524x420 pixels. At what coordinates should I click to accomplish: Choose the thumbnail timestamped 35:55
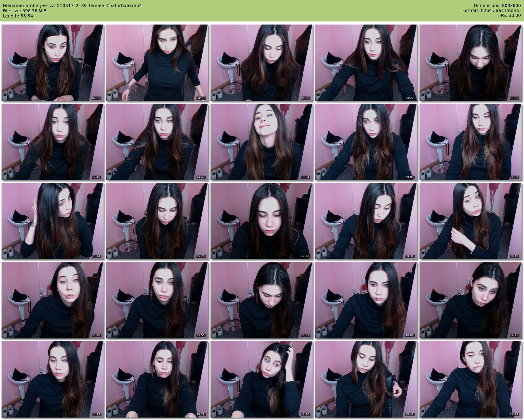(x=157, y=300)
